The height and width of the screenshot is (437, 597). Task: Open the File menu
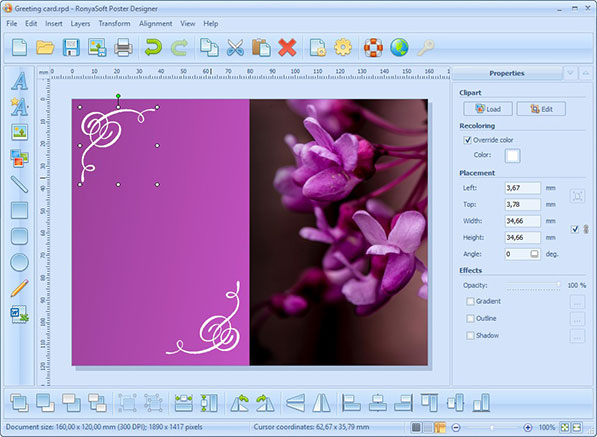tap(12, 24)
